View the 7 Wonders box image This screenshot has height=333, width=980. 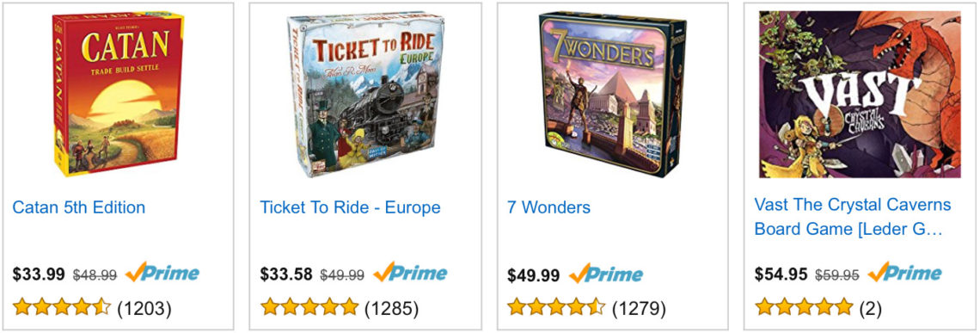click(612, 94)
